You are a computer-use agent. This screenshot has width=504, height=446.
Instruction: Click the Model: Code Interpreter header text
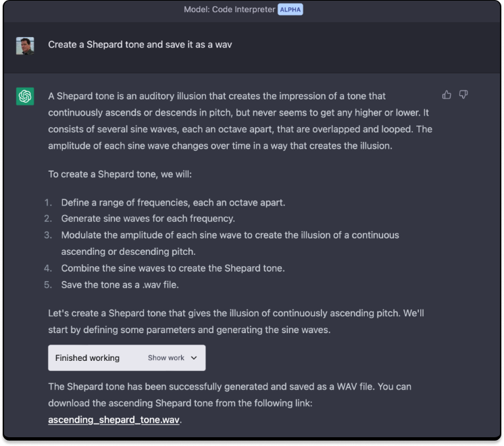tap(229, 9)
